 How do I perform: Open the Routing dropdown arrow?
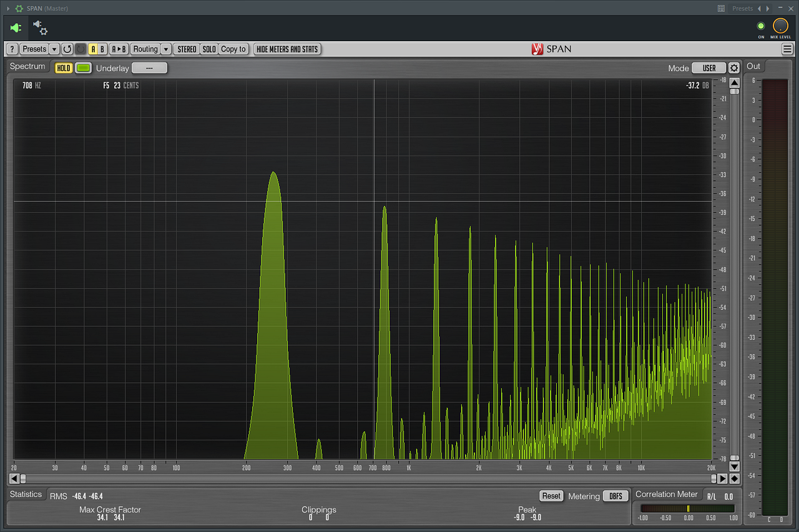tap(166, 49)
